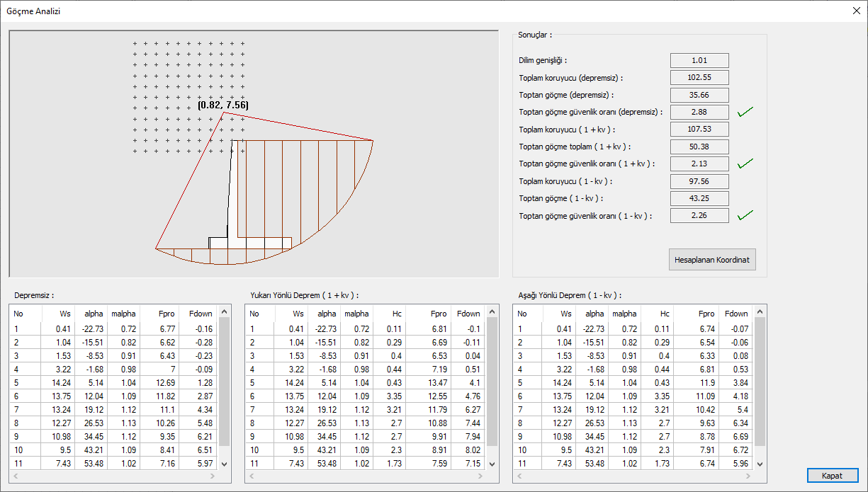Click scroll-down arrow in Yukarı Yönlü Deprem table
The width and height of the screenshot is (868, 492).
point(492,464)
